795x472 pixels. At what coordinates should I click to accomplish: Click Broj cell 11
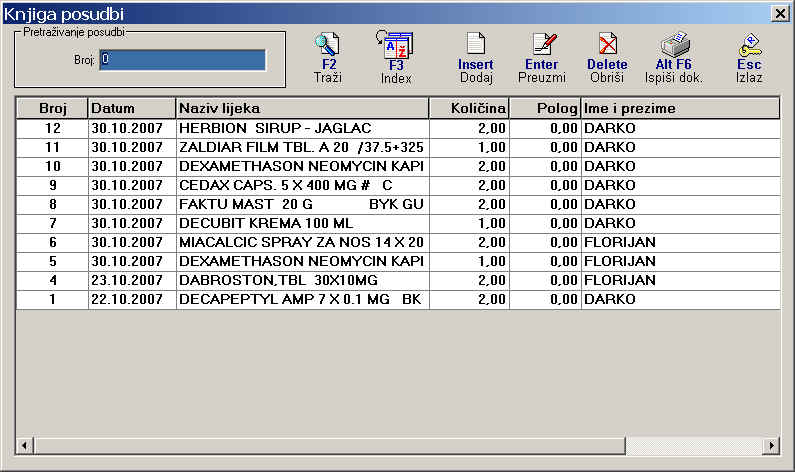[x=53, y=148]
